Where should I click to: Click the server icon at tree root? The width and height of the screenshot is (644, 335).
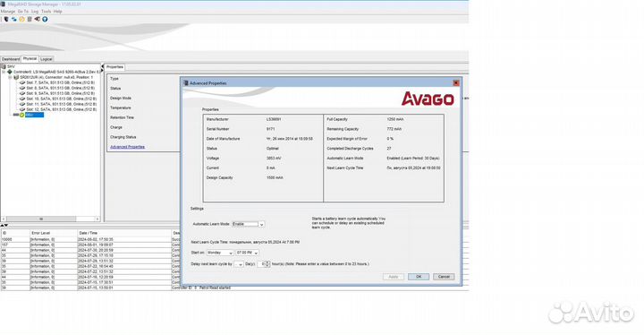pos(4,66)
